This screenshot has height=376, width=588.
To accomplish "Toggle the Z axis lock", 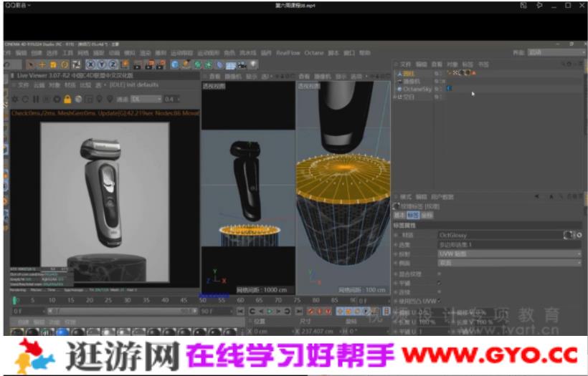I will (113, 64).
